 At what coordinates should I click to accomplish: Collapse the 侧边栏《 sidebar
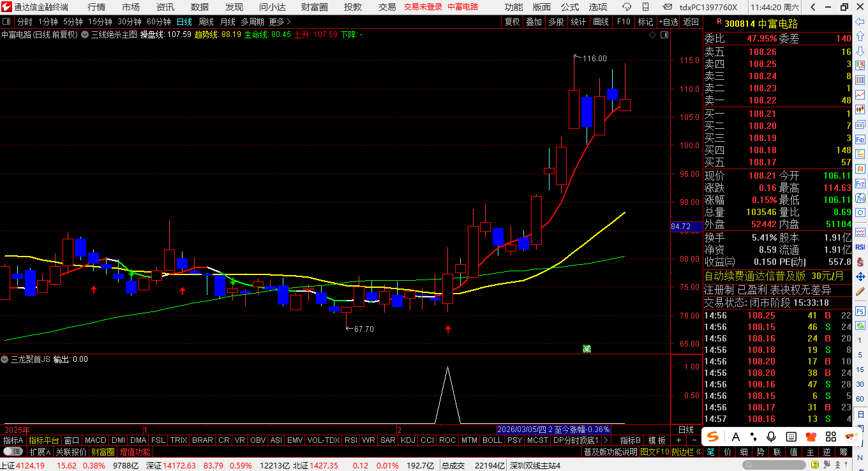[x=686, y=451]
